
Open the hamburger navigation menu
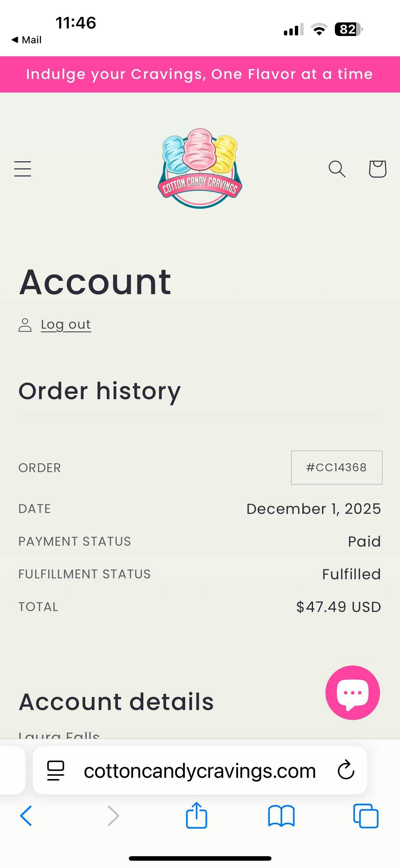23,169
